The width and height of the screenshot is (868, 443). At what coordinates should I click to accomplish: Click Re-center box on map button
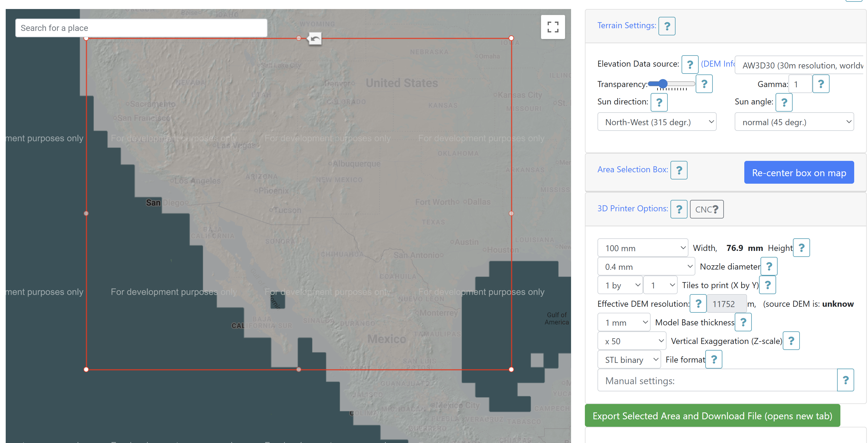coord(799,173)
